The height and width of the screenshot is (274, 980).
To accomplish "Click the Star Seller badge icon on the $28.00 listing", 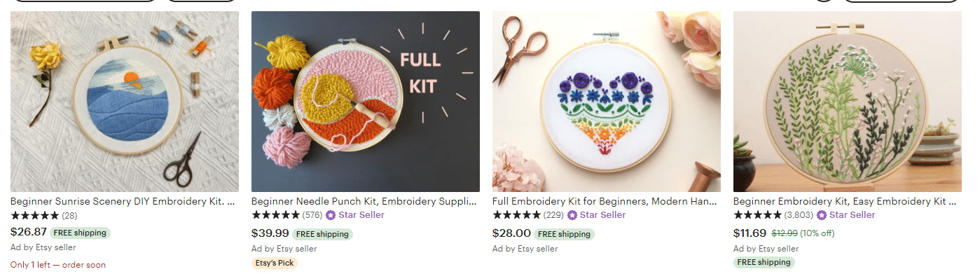I will point(572,215).
